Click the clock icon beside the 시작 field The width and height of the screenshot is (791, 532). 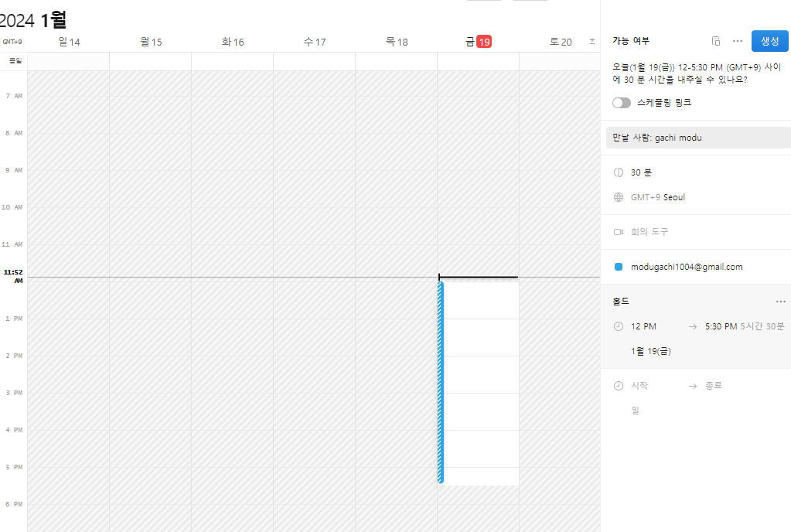click(617, 385)
